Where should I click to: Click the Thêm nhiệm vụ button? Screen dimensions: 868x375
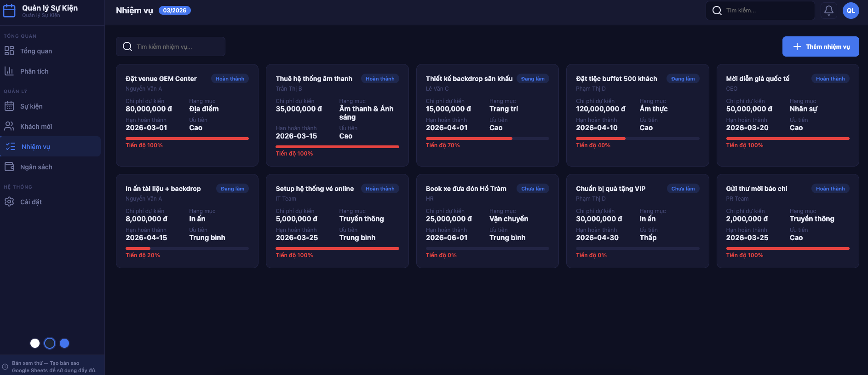[821, 46]
